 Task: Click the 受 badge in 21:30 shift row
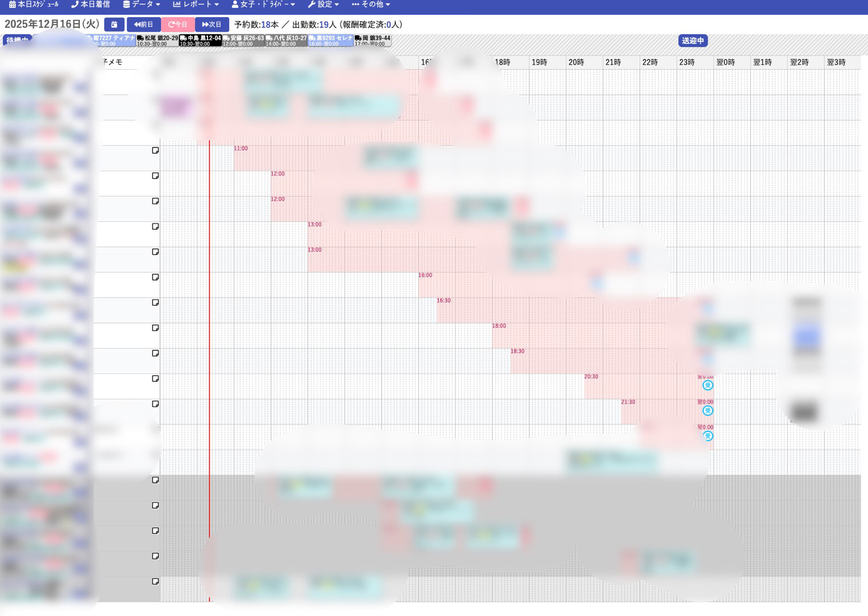pos(707,411)
